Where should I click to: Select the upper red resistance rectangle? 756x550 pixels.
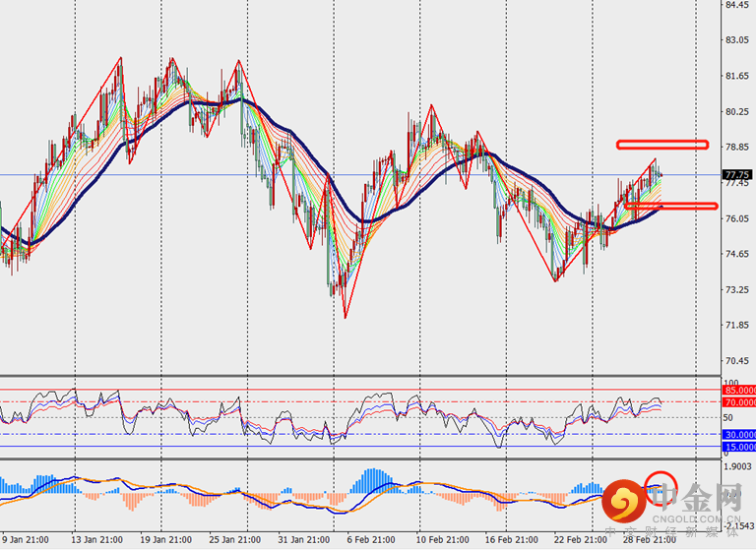point(662,145)
